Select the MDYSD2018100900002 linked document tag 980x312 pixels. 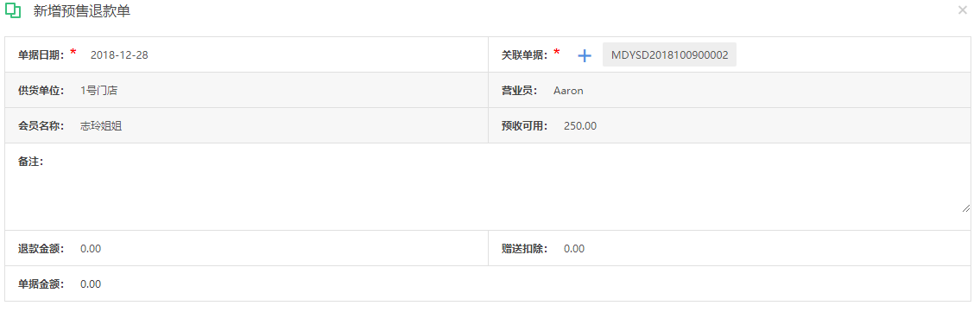coord(669,54)
